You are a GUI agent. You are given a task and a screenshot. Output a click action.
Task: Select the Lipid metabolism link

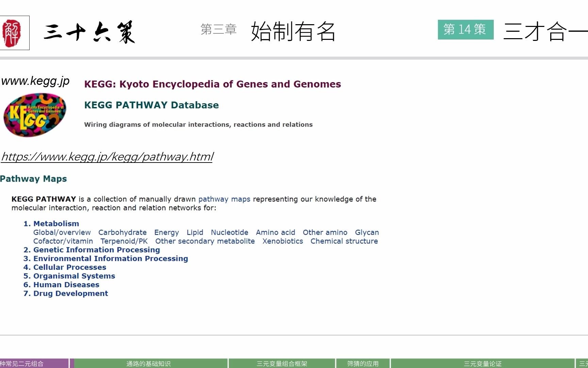[195, 232]
